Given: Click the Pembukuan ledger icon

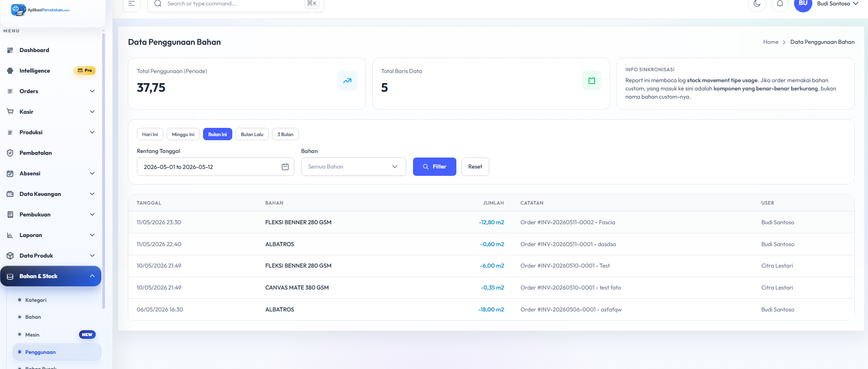Looking at the screenshot, I should pyautogui.click(x=10, y=215).
